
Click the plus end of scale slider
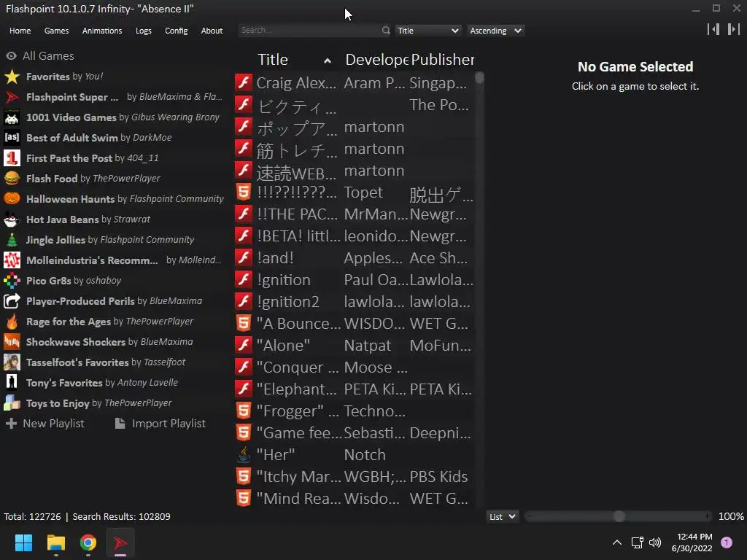[708, 516]
